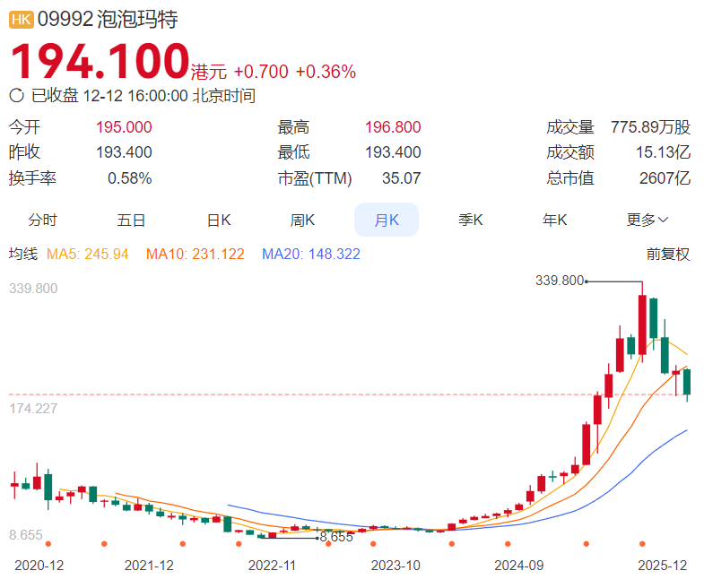704x588 pixels.
Task: Click the 2024-09 date axis label
Action: click(519, 566)
